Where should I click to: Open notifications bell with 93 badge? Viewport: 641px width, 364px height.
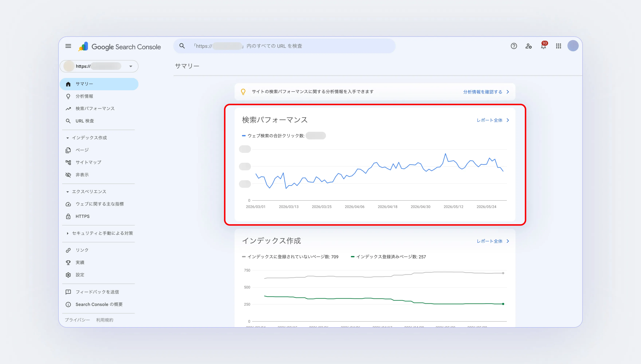click(543, 45)
